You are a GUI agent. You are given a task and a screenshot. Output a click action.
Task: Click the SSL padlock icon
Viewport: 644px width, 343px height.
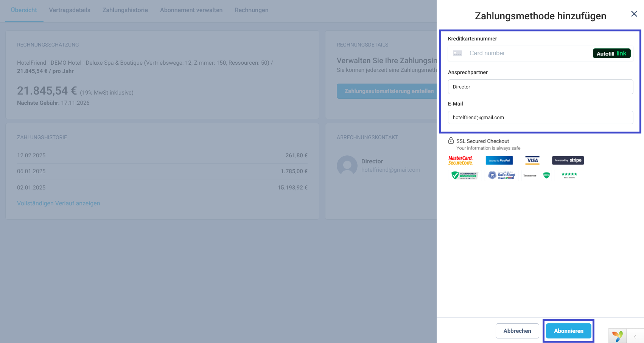(451, 141)
